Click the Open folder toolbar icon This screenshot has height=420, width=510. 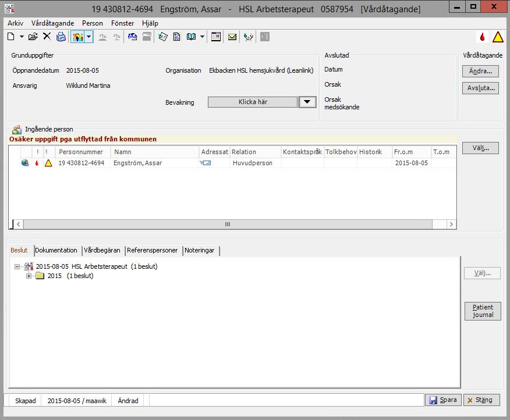pyautogui.click(x=33, y=37)
